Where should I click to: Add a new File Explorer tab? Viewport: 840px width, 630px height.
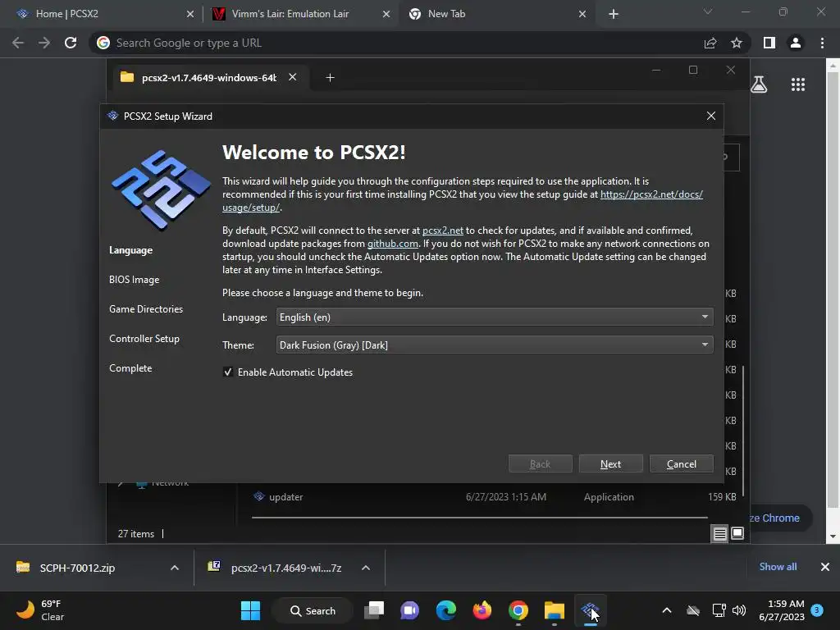click(x=330, y=78)
